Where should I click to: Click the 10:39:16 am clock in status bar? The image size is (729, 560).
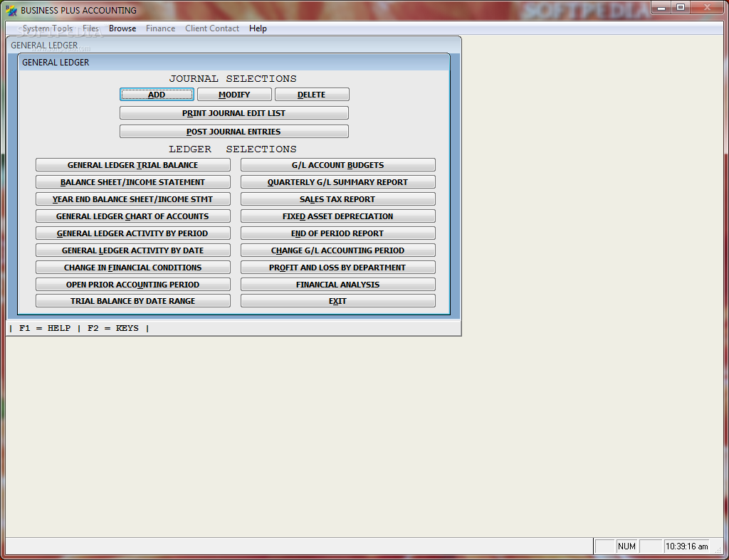[687, 546]
